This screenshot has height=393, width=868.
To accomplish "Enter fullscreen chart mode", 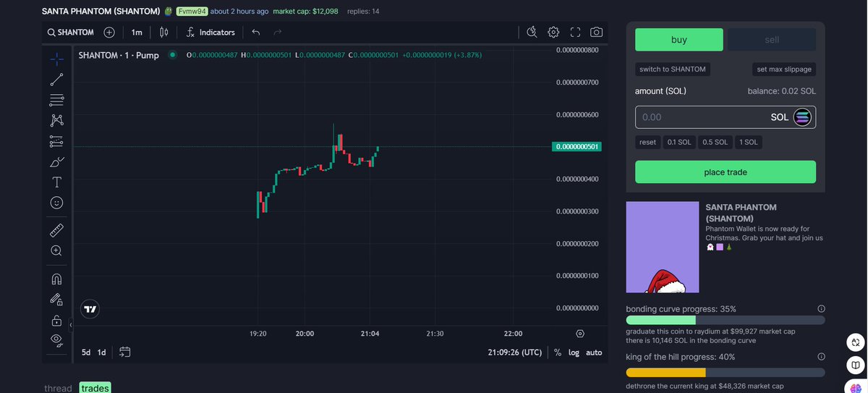I will coord(576,32).
